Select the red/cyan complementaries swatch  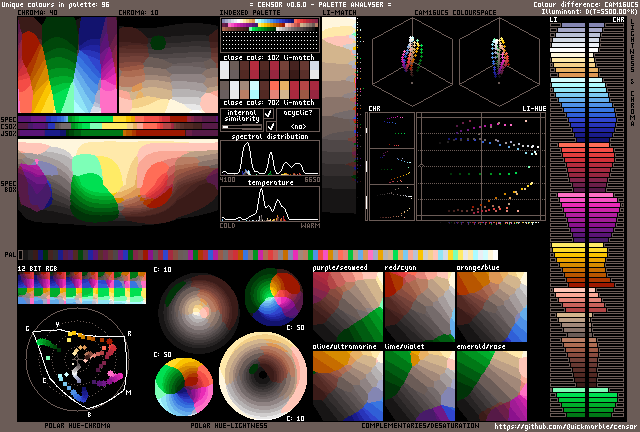(x=418, y=307)
